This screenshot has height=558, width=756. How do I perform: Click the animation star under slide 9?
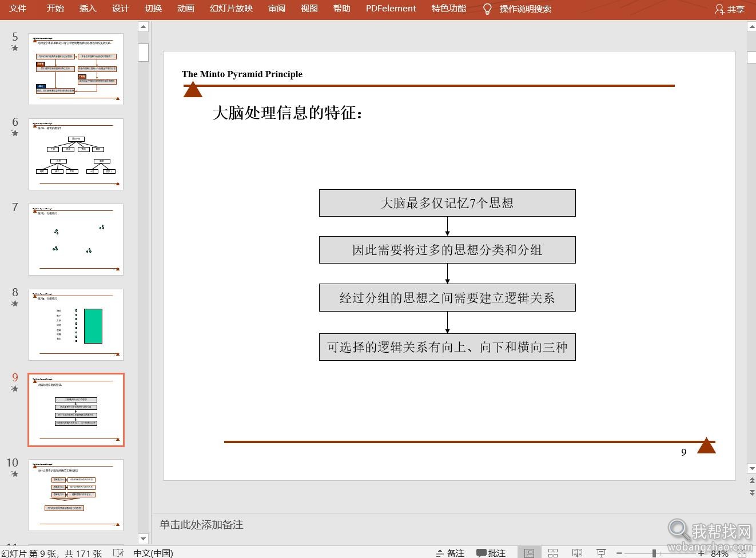pos(15,389)
